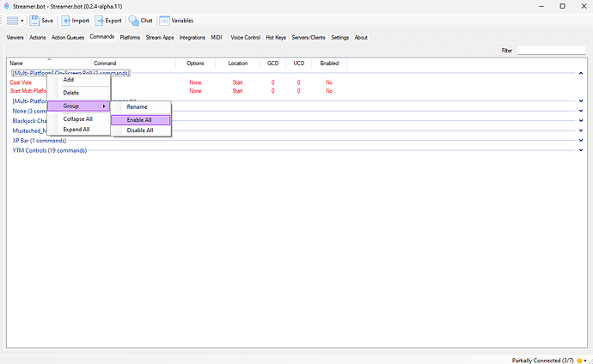Screen dimensions: 593x364
Task: Click the Import arrow icon
Action: click(x=65, y=20)
